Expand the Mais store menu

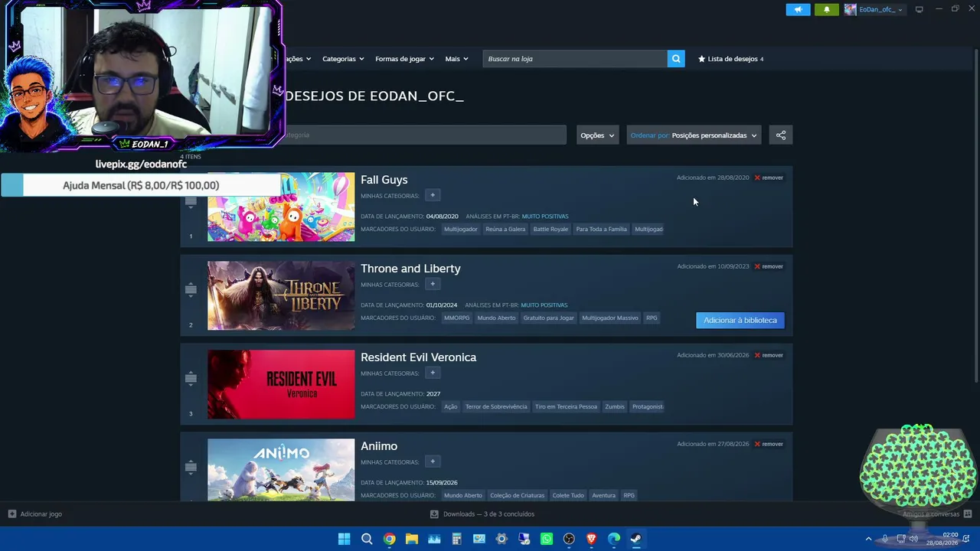coord(456,59)
